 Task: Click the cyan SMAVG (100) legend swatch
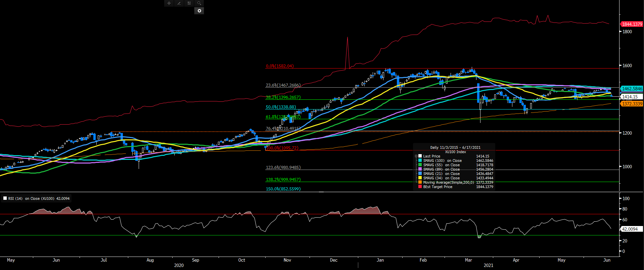[x=420, y=161]
